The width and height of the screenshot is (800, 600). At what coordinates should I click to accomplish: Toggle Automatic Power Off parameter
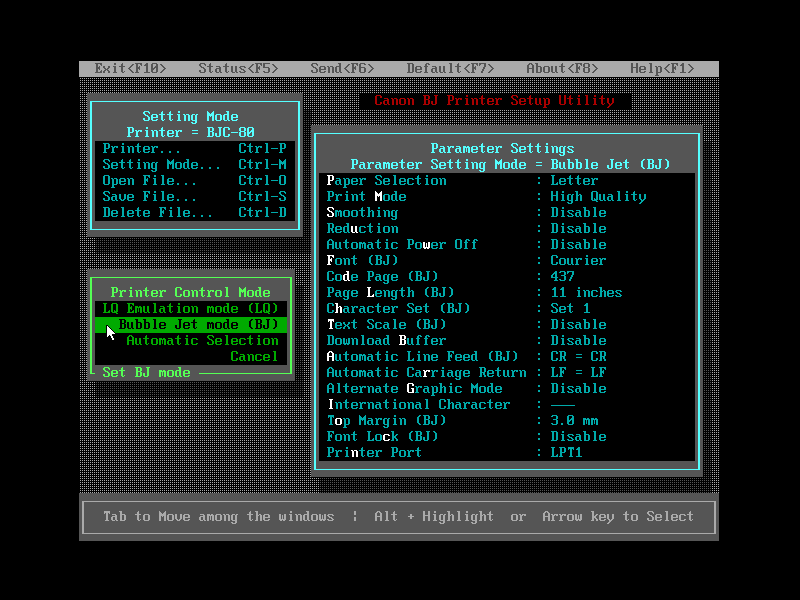pyautogui.click(x=507, y=244)
